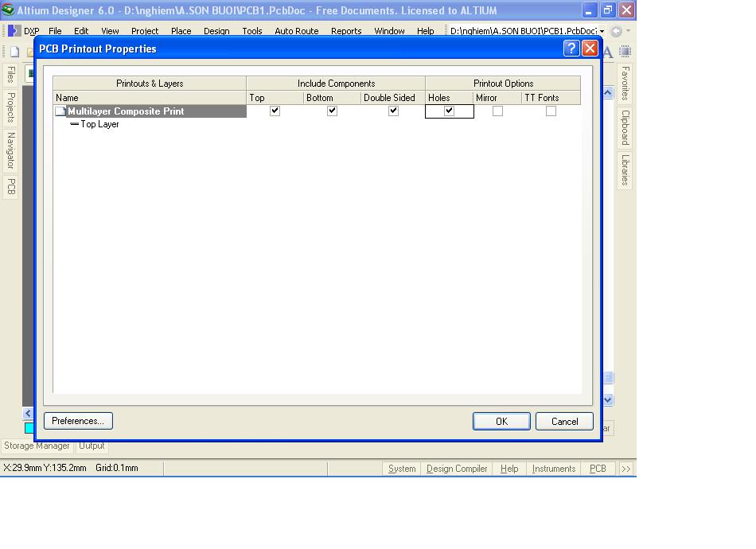Click the cyan layer color swatch
This screenshot has height=549, width=756.
pyautogui.click(x=29, y=428)
